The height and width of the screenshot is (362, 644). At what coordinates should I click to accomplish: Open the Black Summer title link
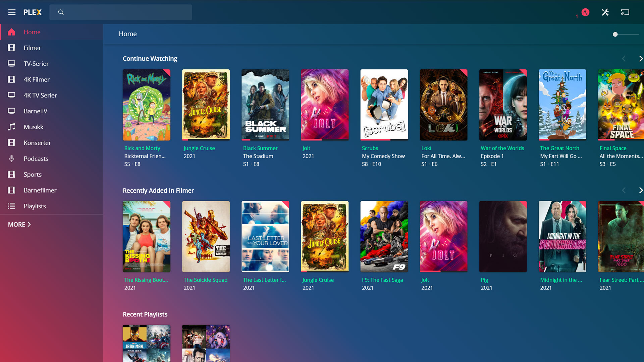click(x=260, y=148)
